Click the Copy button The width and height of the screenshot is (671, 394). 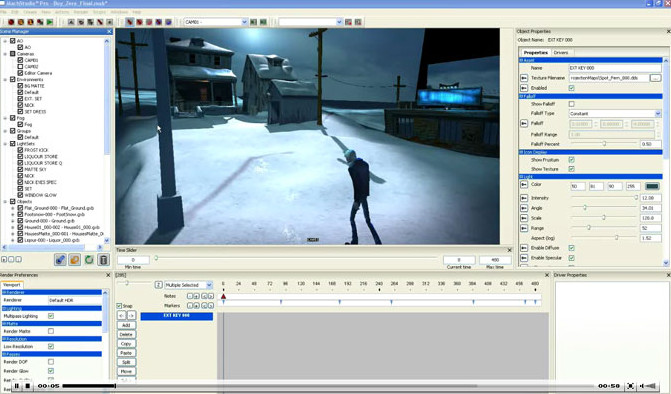point(126,344)
